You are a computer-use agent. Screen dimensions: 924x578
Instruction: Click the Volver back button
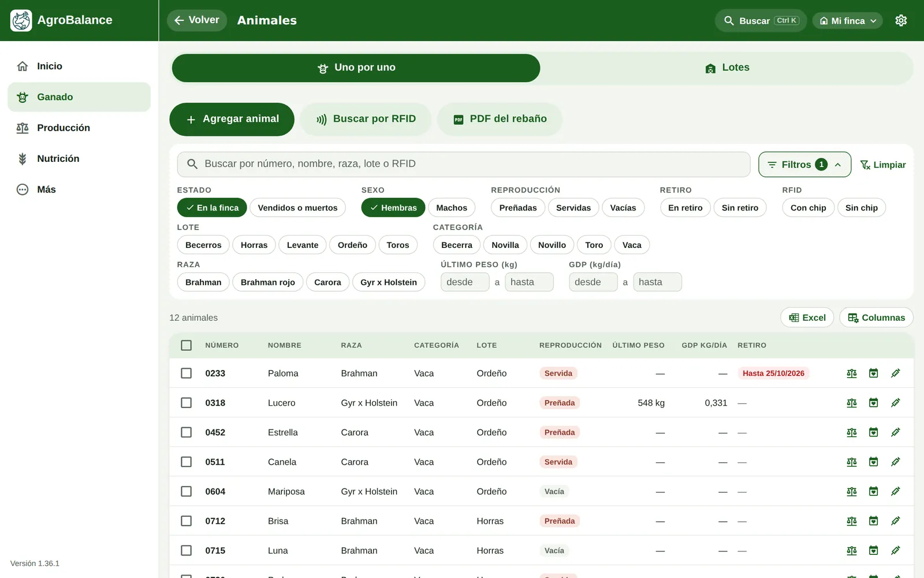pyautogui.click(x=197, y=20)
